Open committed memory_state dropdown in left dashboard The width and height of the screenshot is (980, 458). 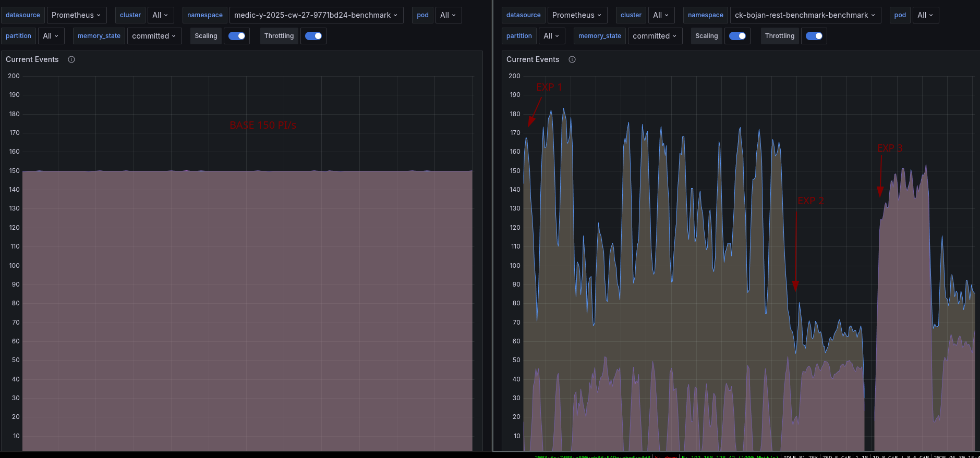pos(154,36)
